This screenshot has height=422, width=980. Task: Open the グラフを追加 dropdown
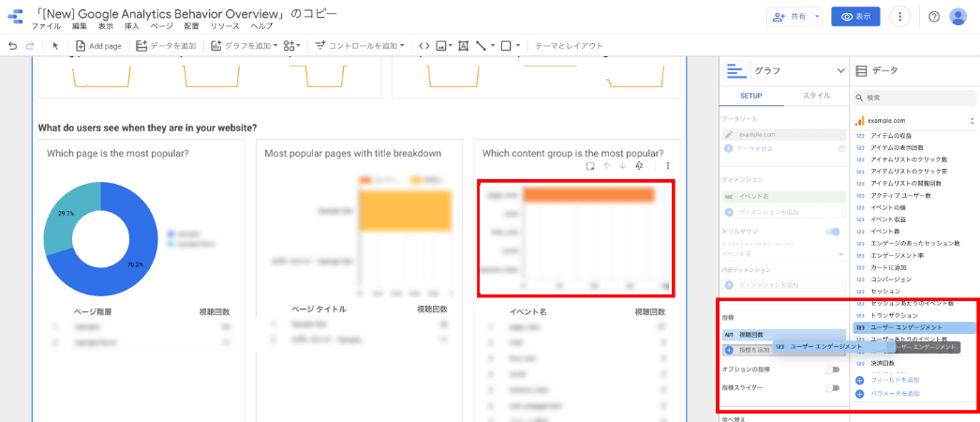(x=245, y=46)
